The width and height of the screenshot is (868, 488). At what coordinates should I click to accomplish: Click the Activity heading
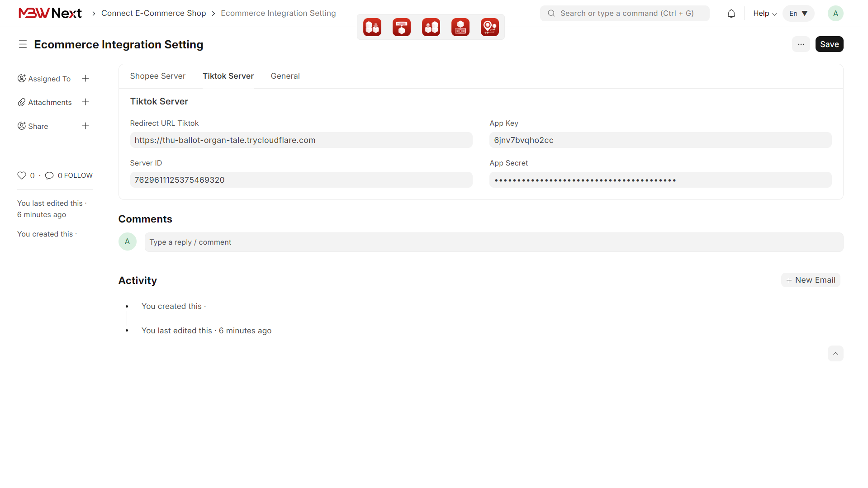click(x=138, y=280)
